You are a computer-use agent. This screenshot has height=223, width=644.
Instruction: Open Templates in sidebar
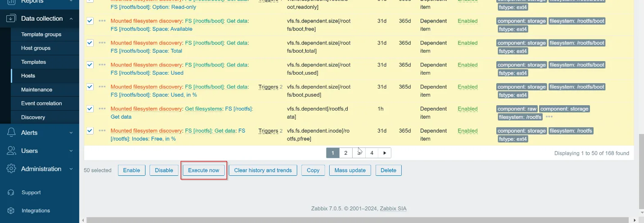click(x=33, y=62)
